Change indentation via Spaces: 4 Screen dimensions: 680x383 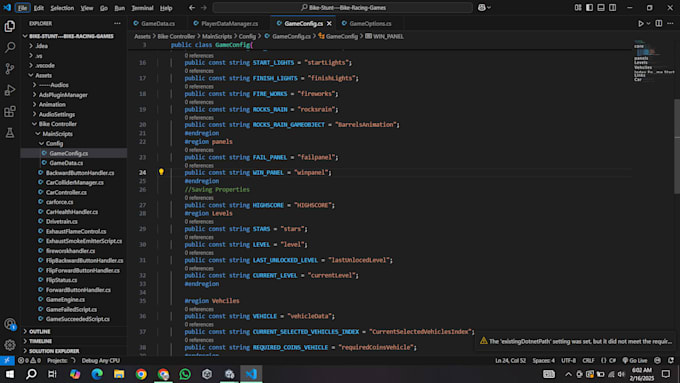[543, 360]
